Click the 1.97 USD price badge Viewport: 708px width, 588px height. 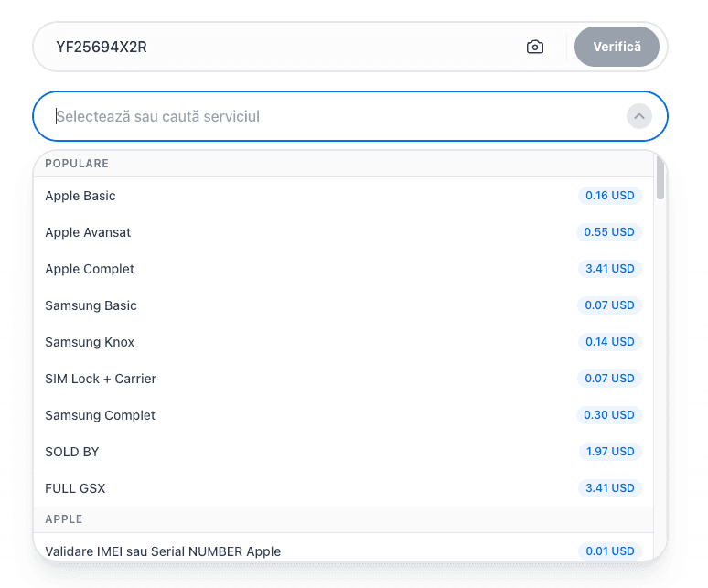pyautogui.click(x=609, y=452)
